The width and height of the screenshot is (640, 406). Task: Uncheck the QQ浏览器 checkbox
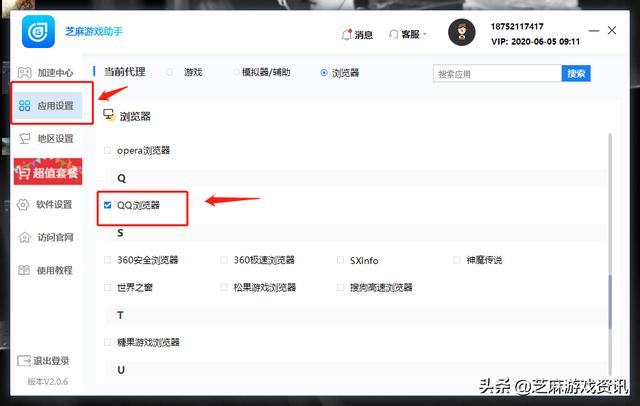[109, 205]
